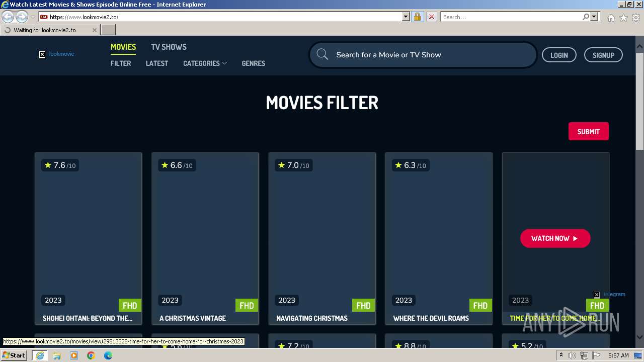Viewport: 644px width, 362px height.
Task: Click the 'WHERE THE DEVIL ROAMS' title
Action: tap(431, 318)
